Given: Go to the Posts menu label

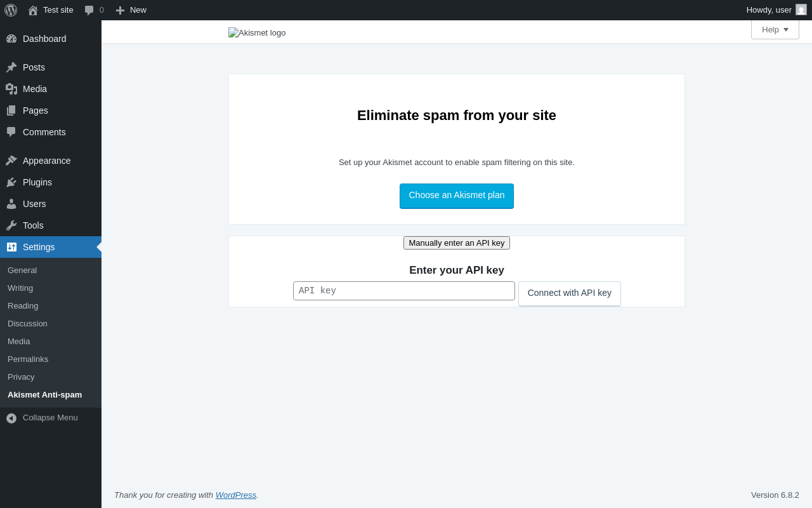Looking at the screenshot, I should point(34,67).
